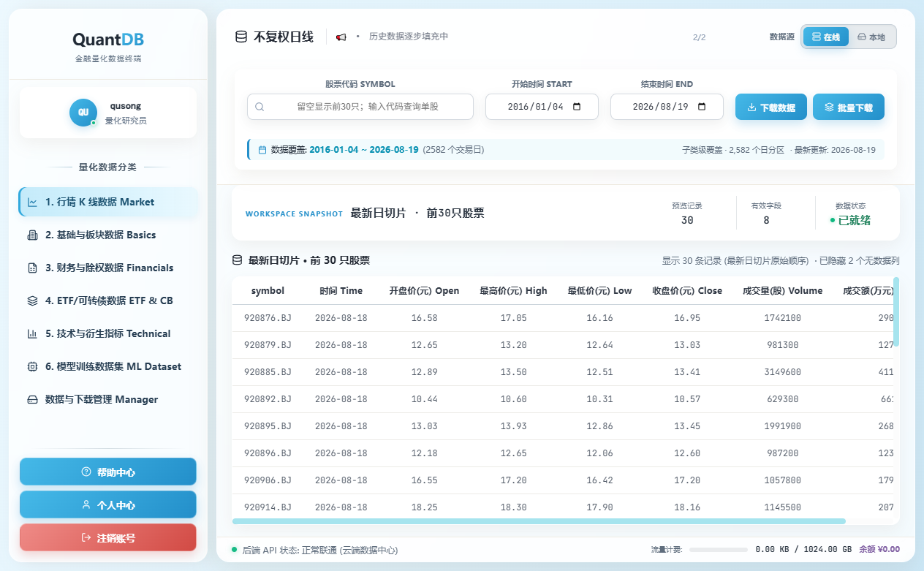
Task: Click close price 17.20
Action: 687,480
